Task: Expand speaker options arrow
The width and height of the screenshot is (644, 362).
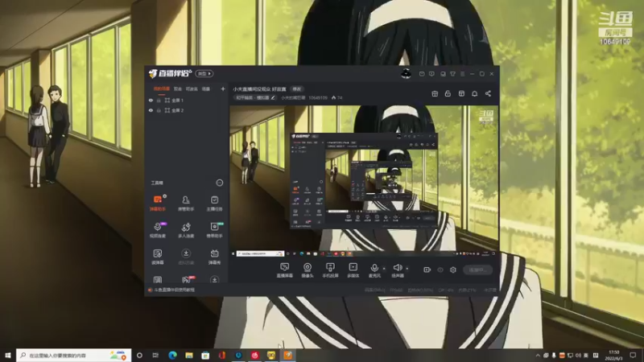Action: pos(407,269)
